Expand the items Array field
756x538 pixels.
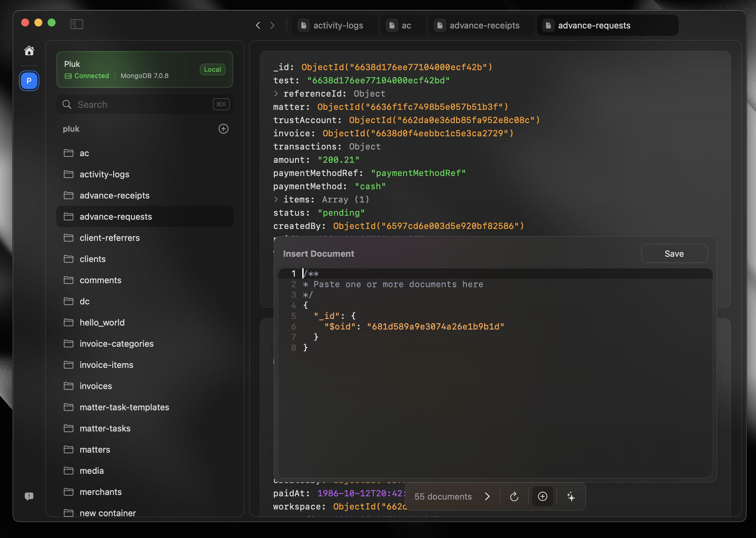pyautogui.click(x=276, y=200)
